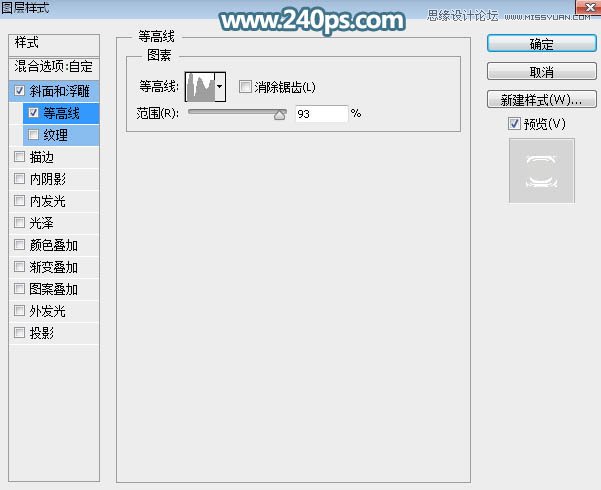601x490 pixels.
Task: Click the 取消 button
Action: click(542, 71)
